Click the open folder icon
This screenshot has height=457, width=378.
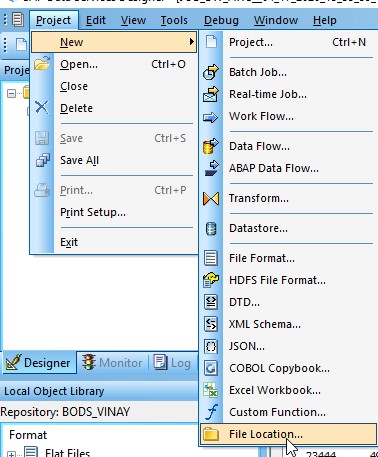point(42,63)
